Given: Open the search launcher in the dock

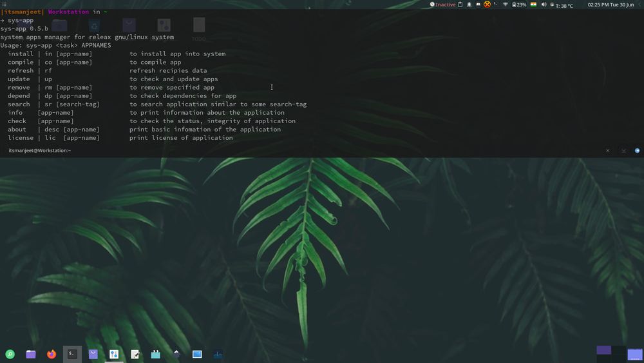Looking at the screenshot, I should click(x=10, y=354).
